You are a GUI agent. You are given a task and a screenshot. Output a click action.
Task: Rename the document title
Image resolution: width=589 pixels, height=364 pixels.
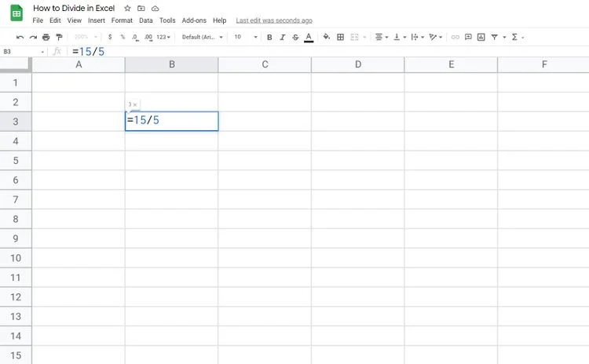click(x=74, y=9)
